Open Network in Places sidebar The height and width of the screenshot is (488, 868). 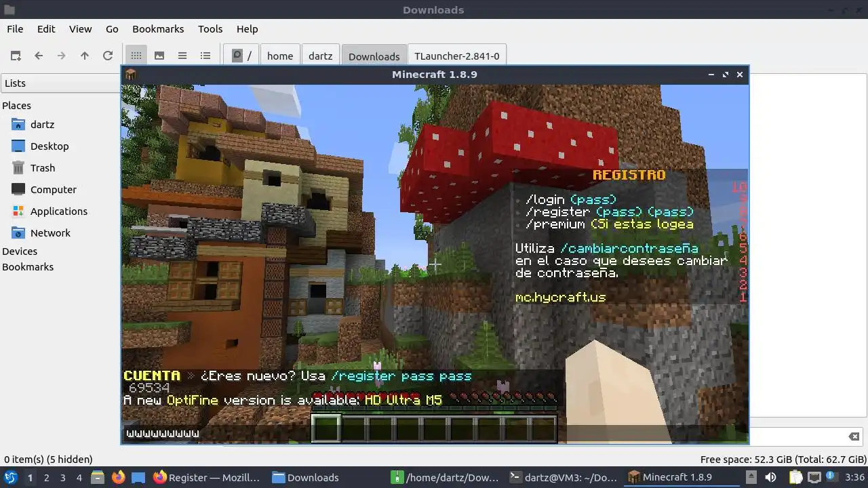[50, 233]
